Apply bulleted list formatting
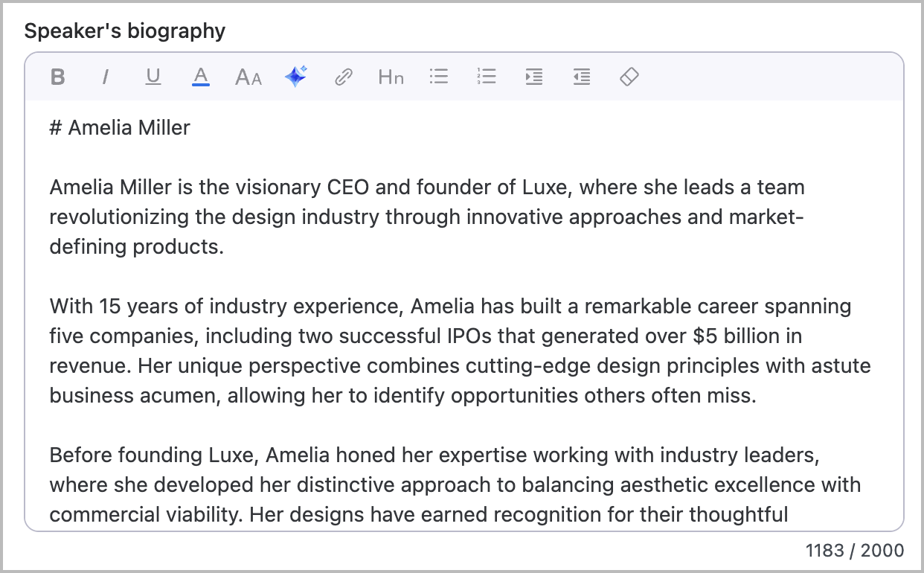 pos(439,77)
